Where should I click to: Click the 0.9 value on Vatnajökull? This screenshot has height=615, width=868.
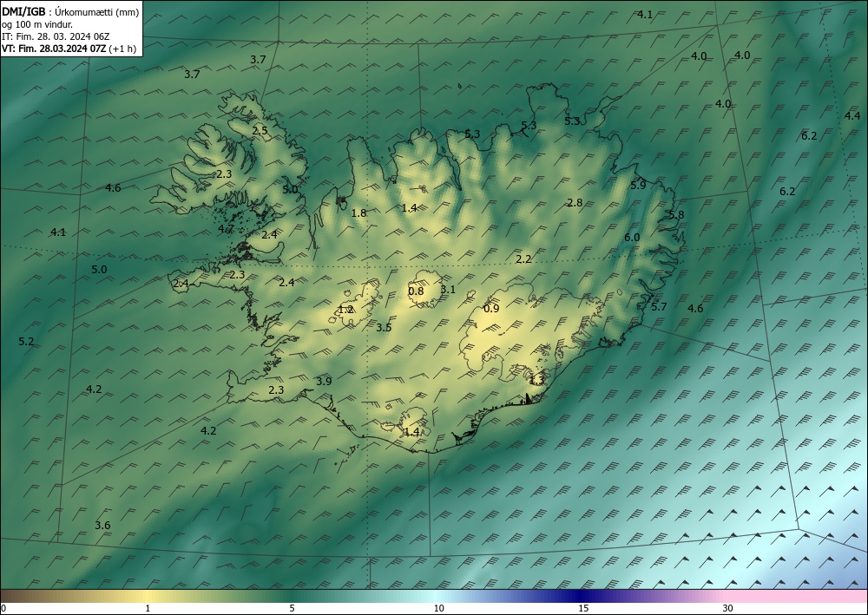(x=491, y=309)
